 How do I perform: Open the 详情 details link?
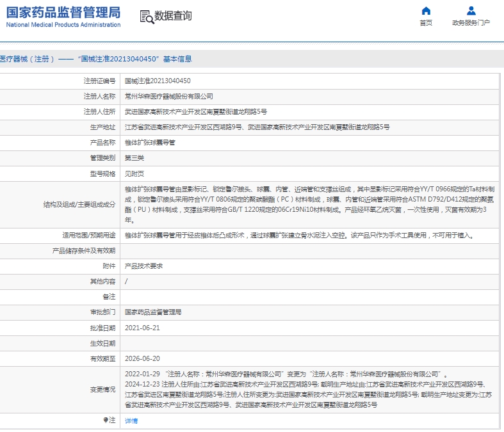point(131,420)
